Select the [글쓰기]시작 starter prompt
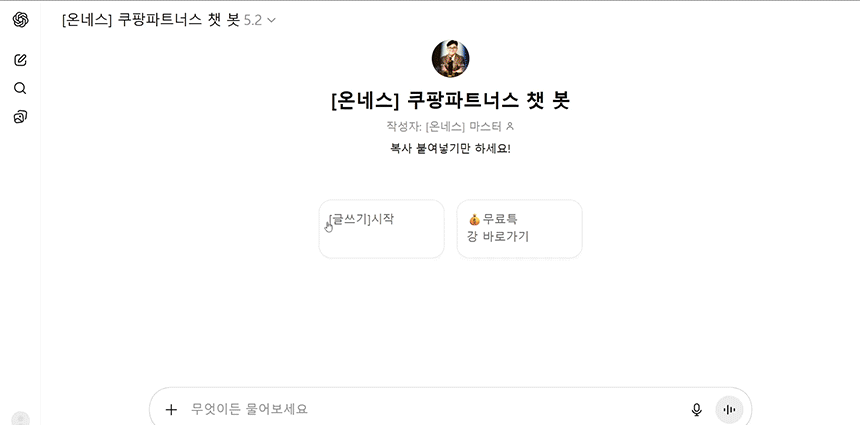The height and width of the screenshot is (425, 860). tap(381, 229)
